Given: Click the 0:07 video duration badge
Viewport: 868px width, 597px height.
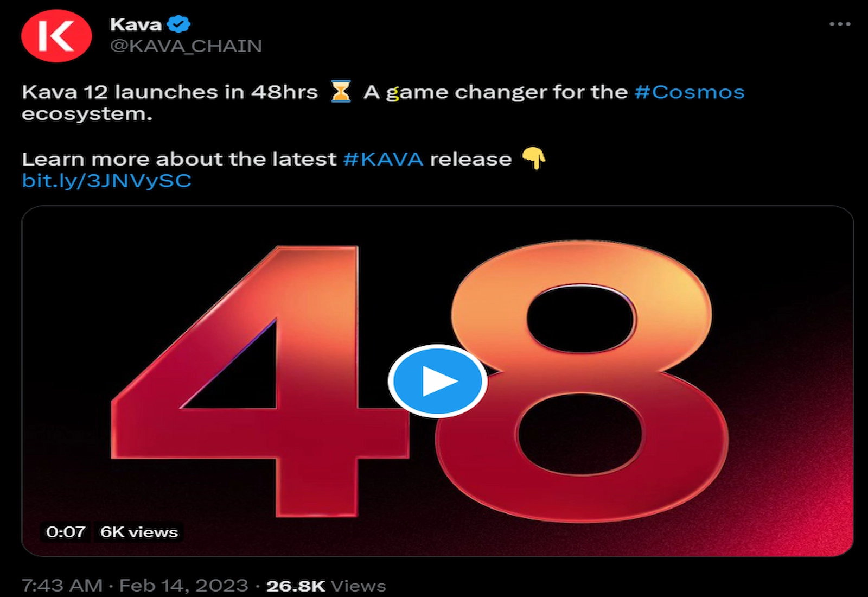Looking at the screenshot, I should point(65,532).
